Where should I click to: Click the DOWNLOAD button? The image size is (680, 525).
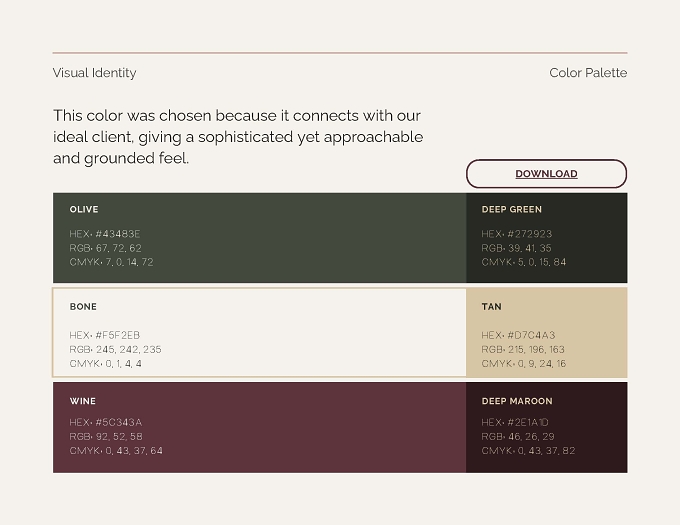546,174
